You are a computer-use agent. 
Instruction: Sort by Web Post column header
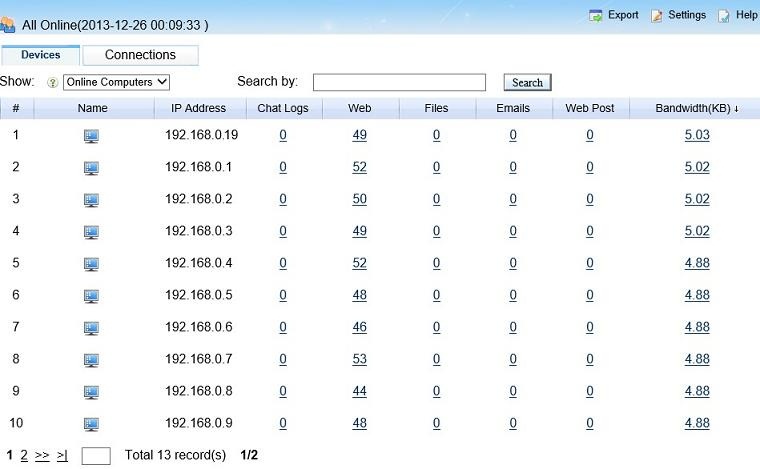click(x=589, y=108)
